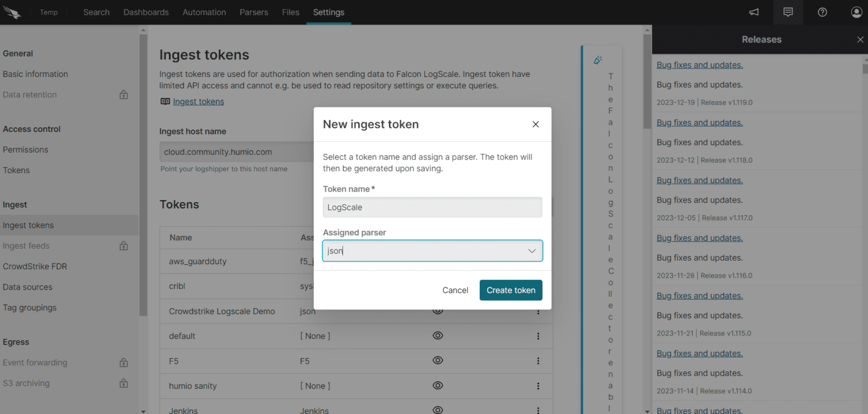Image resolution: width=868 pixels, height=414 pixels.
Task: Reveal the humio sanity token
Action: [438, 386]
